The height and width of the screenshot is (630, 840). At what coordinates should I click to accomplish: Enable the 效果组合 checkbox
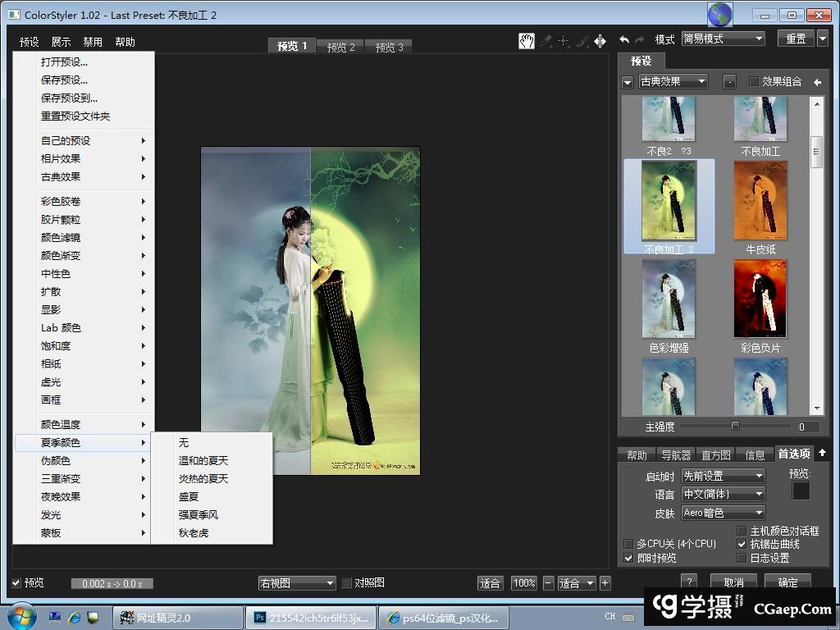click(754, 82)
